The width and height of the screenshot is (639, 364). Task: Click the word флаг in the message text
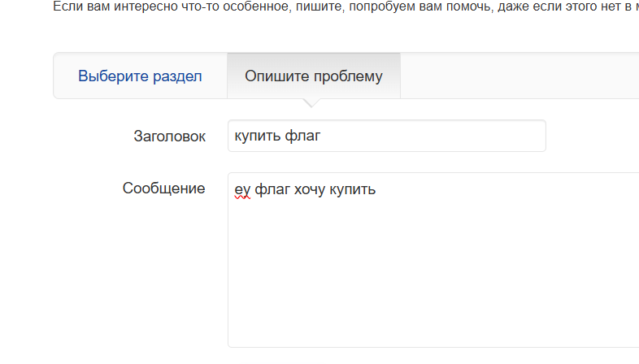[272, 190]
